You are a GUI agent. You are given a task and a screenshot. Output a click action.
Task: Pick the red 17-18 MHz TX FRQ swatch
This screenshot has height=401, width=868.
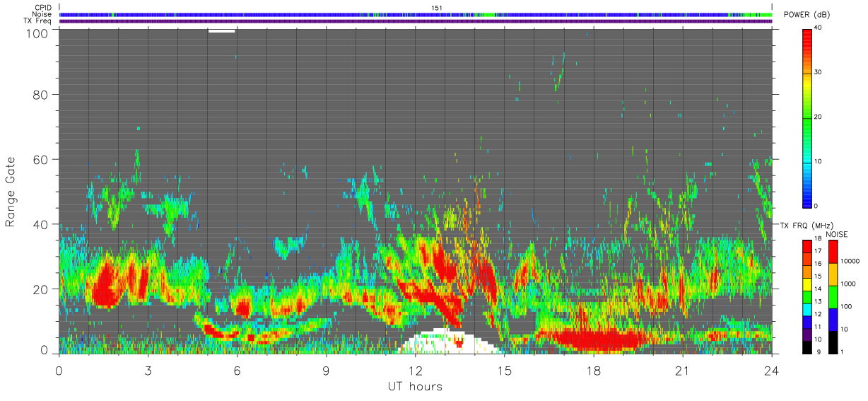point(807,247)
